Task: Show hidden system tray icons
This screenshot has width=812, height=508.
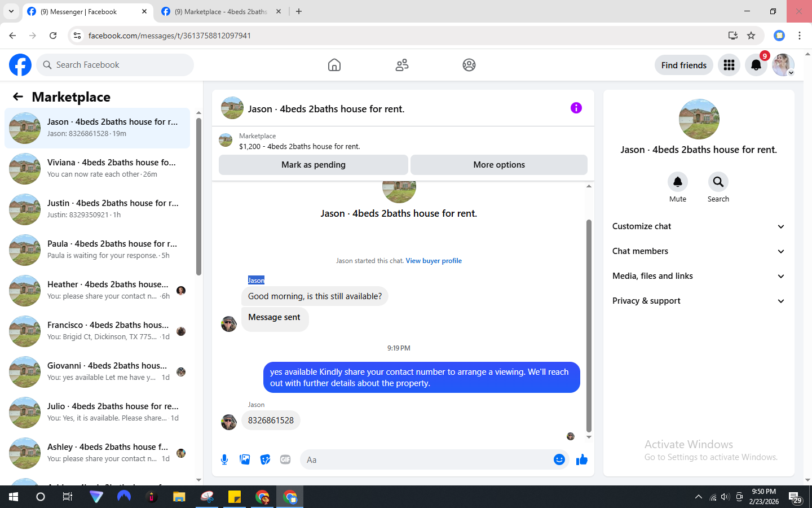Action: [x=699, y=497]
